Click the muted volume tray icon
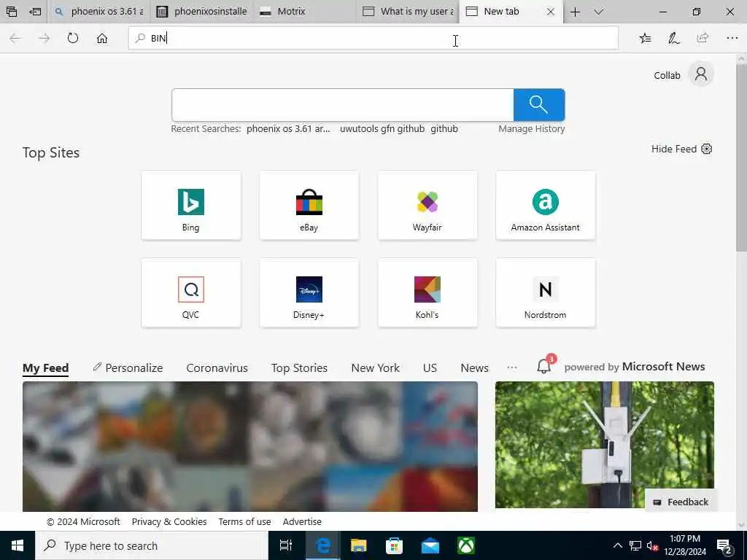 (x=652, y=545)
